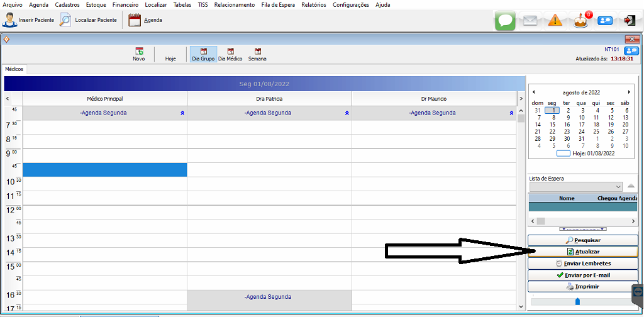Collapse Médico Principal Agenda Segunda chevron
644x317 pixels.
click(x=182, y=113)
